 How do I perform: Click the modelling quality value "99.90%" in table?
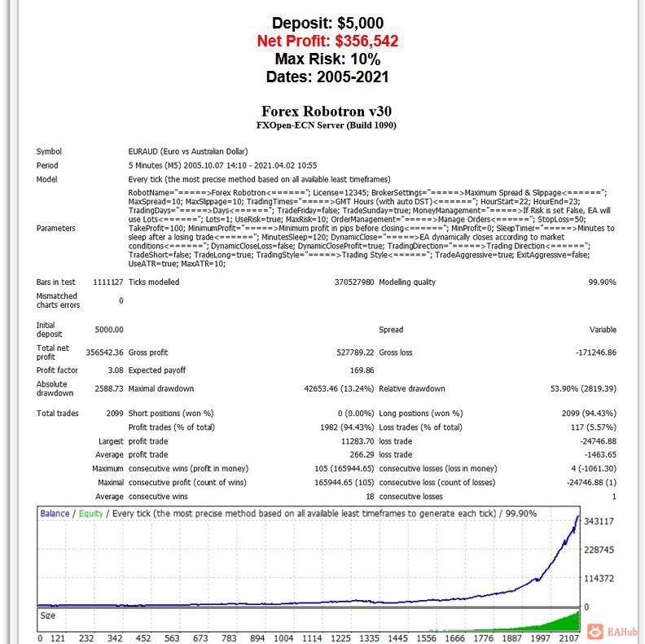click(602, 283)
